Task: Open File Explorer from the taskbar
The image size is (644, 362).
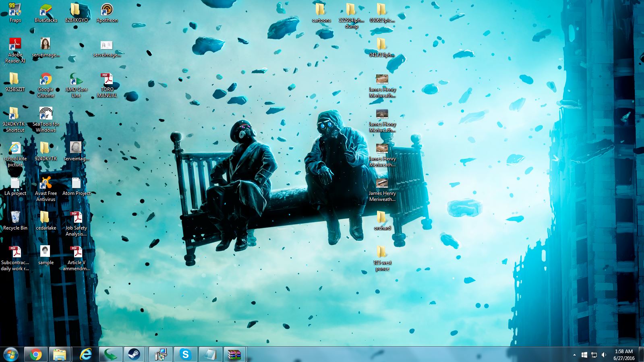Action: coord(60,354)
